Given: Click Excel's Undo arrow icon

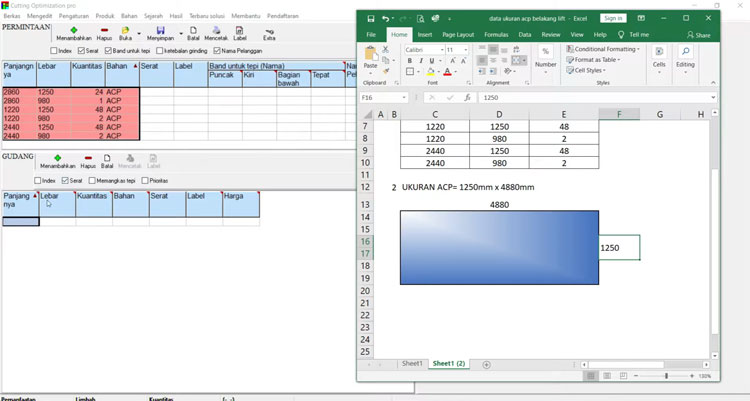Looking at the screenshot, I should (386, 19).
